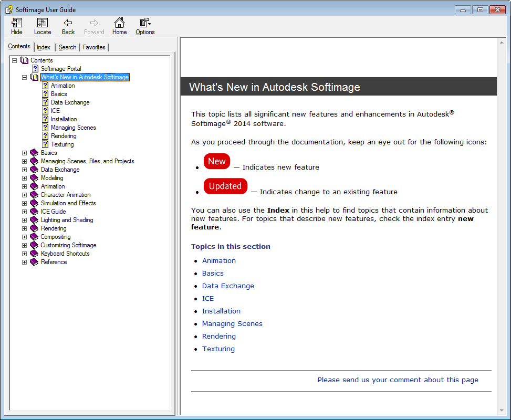Go back using the Back arrow
This screenshot has height=420, width=511.
pyautogui.click(x=68, y=23)
